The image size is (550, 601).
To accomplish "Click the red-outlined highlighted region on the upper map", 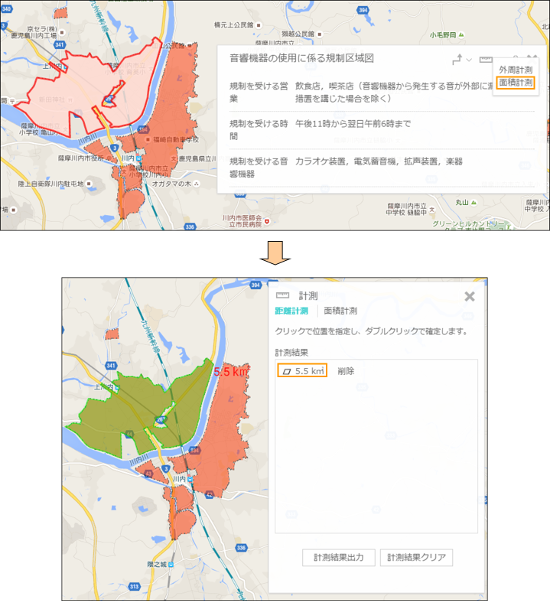I will click(x=88, y=88).
